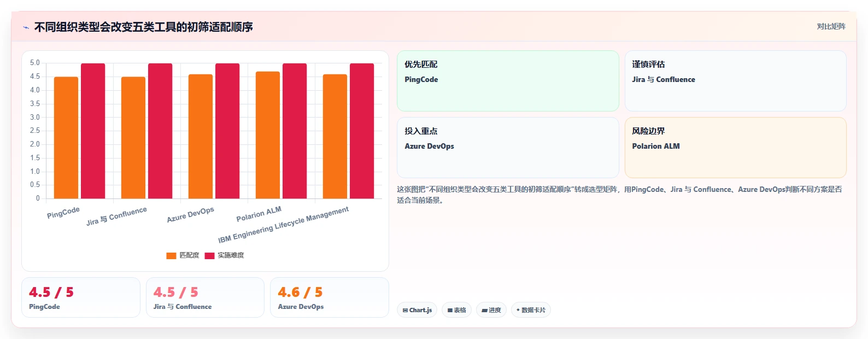The width and height of the screenshot is (868, 339).
Task: Click the chart title 不同组织类型会改变五类工具的初筛适配顺序
Action: [144, 27]
